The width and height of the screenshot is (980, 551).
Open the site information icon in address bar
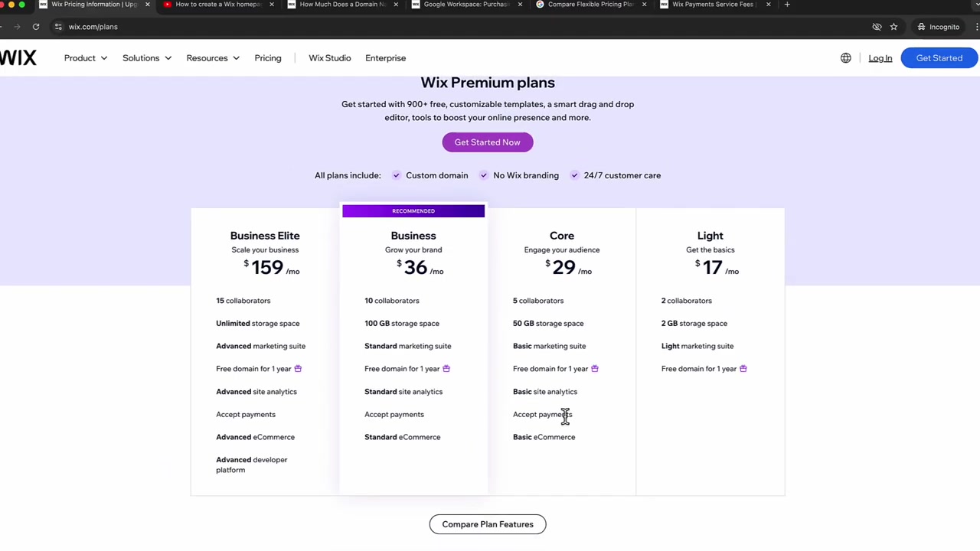click(58, 27)
